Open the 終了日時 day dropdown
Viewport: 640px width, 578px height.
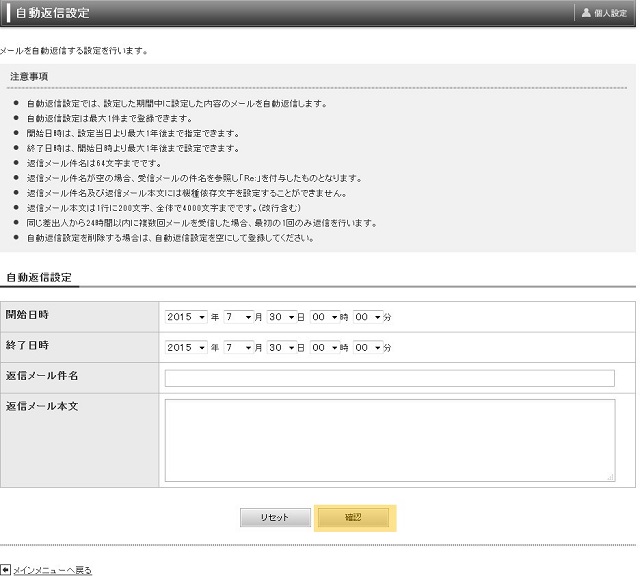[x=282, y=347]
